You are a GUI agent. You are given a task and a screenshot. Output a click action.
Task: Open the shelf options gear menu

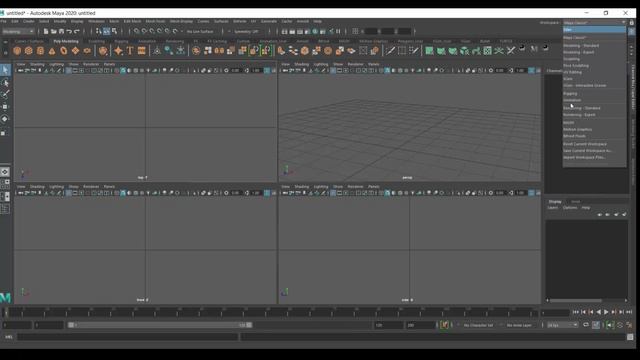click(x=5, y=52)
